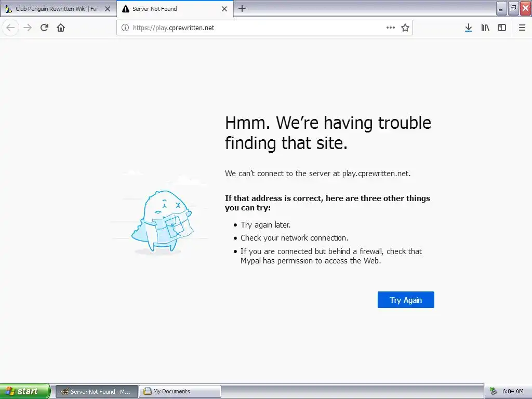The width and height of the screenshot is (532, 399).
Task: Open a new tab with plus button
Action: [x=242, y=8]
